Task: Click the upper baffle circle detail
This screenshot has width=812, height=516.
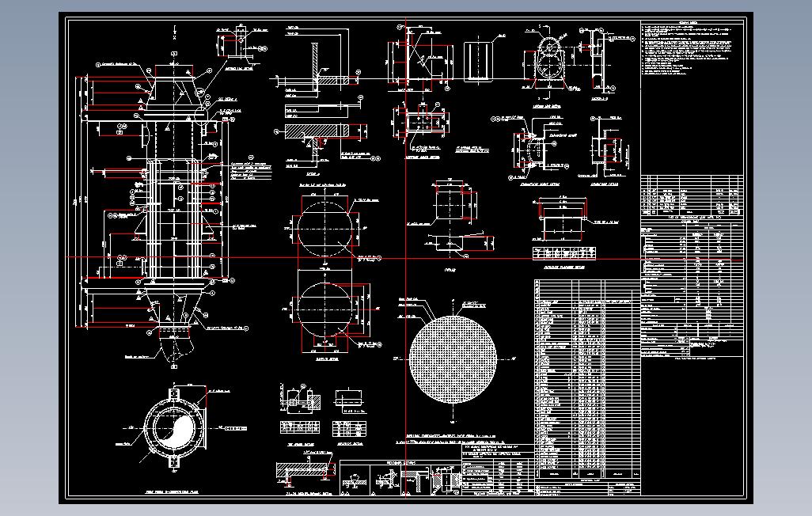Action: tap(325, 229)
